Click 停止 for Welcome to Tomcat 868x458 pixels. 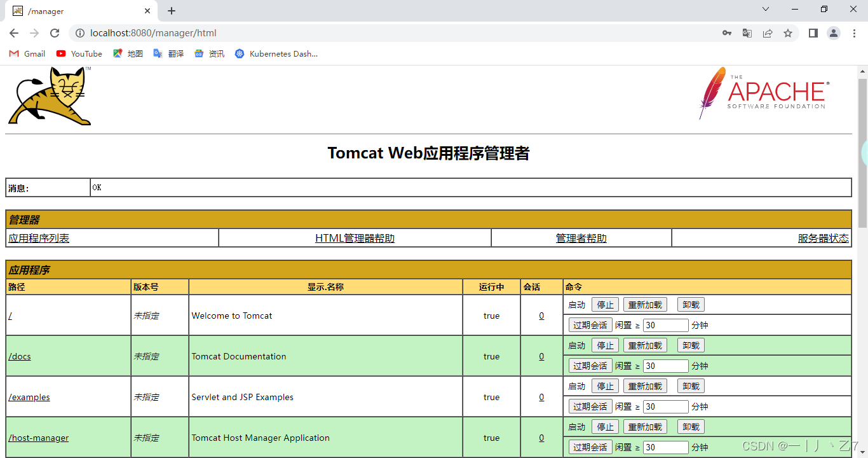tap(606, 305)
